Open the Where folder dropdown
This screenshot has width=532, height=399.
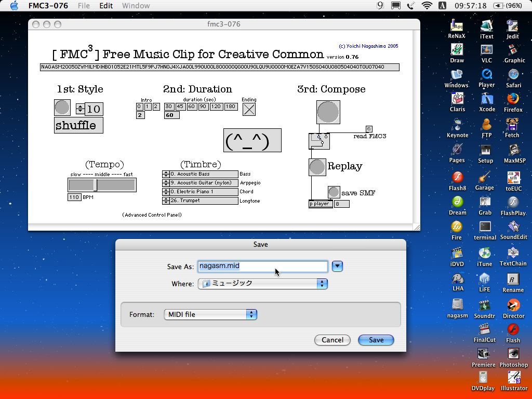pos(262,284)
